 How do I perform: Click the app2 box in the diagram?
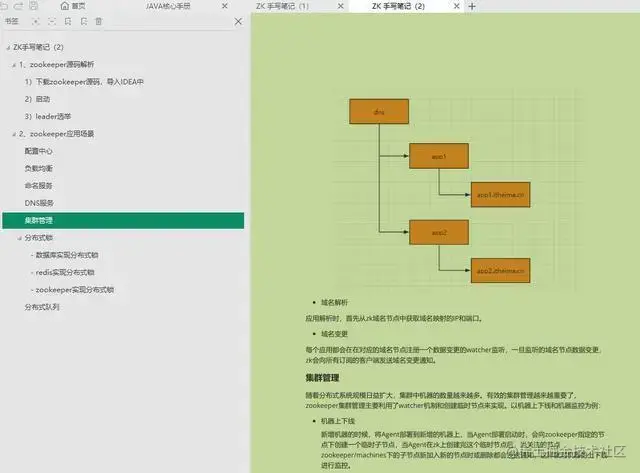click(x=439, y=232)
